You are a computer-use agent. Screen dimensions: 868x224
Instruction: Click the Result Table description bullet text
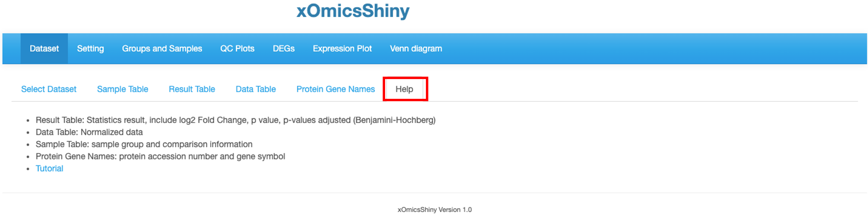[x=235, y=120]
